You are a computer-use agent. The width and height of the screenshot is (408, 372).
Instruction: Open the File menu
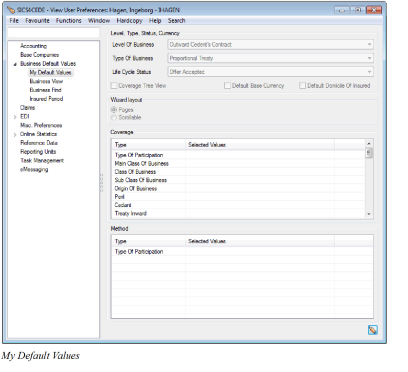tap(14, 21)
